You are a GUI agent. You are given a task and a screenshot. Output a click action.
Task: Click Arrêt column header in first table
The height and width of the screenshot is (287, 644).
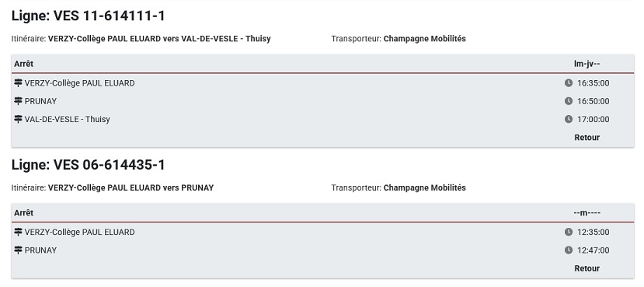pyautogui.click(x=23, y=64)
